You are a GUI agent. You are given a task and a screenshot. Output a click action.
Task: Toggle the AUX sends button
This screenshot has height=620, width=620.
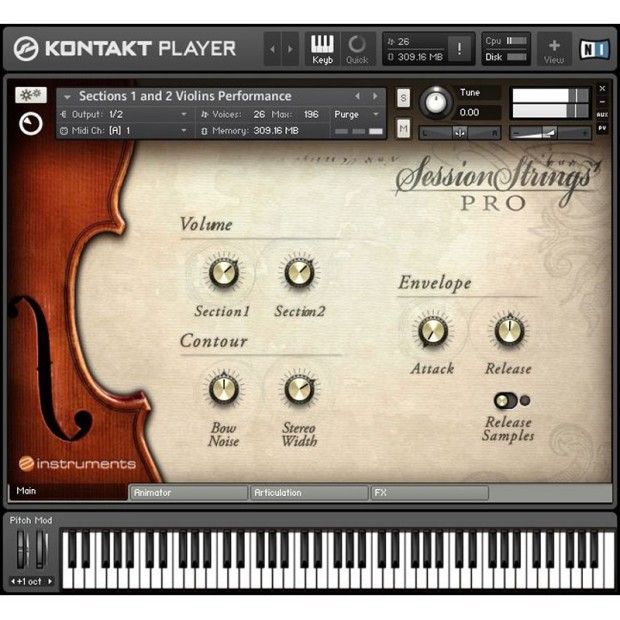point(602,115)
